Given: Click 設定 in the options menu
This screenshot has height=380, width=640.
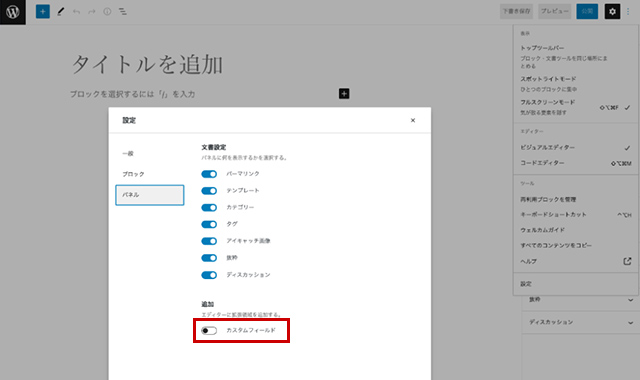Looking at the screenshot, I should coord(576,284).
